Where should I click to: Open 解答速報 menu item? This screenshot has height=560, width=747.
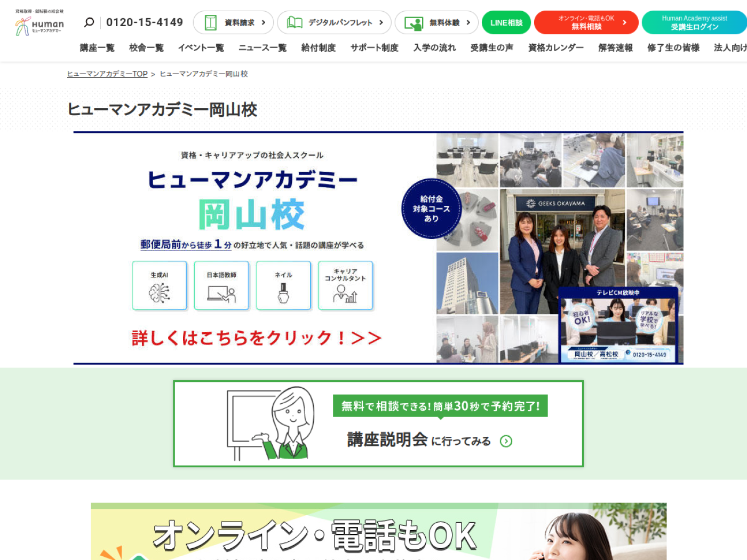click(615, 47)
